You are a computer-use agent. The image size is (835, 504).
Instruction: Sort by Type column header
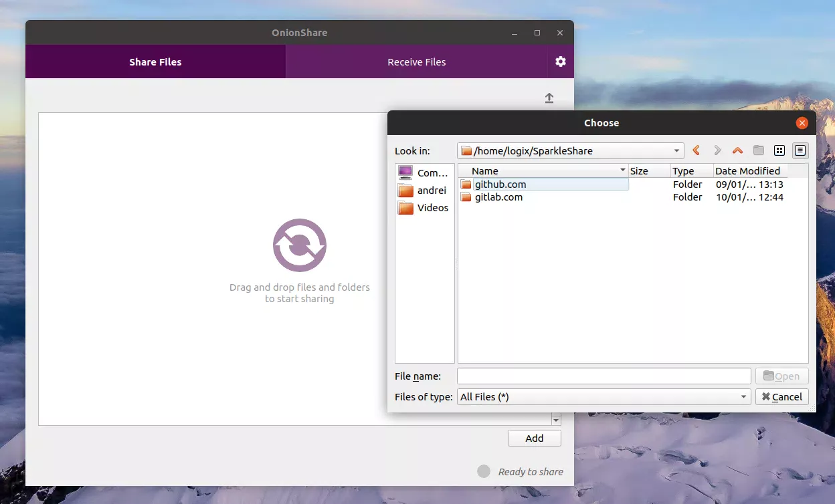pyautogui.click(x=691, y=171)
